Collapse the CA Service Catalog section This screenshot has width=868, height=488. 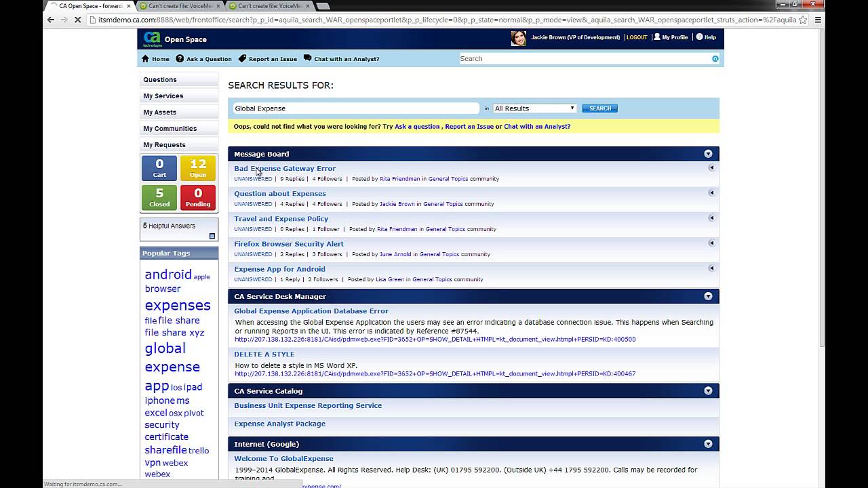tap(708, 390)
